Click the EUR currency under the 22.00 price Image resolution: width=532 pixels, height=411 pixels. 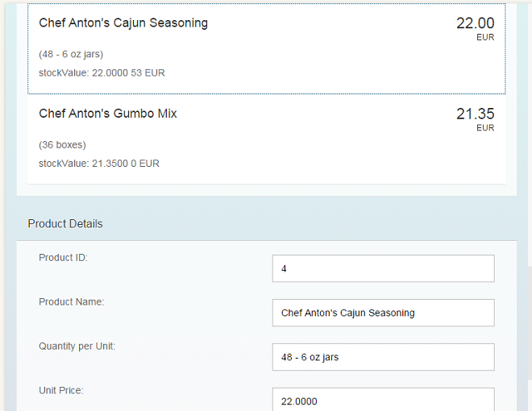coord(485,37)
